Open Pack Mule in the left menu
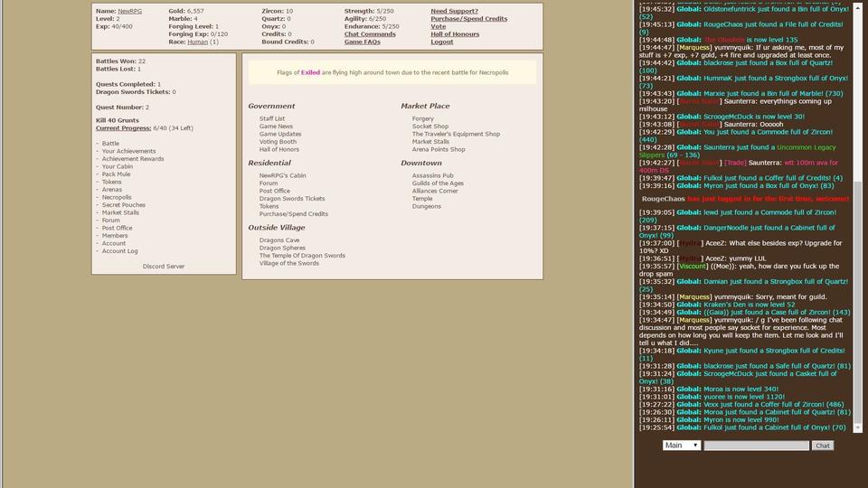The image size is (868, 488). pyautogui.click(x=116, y=174)
